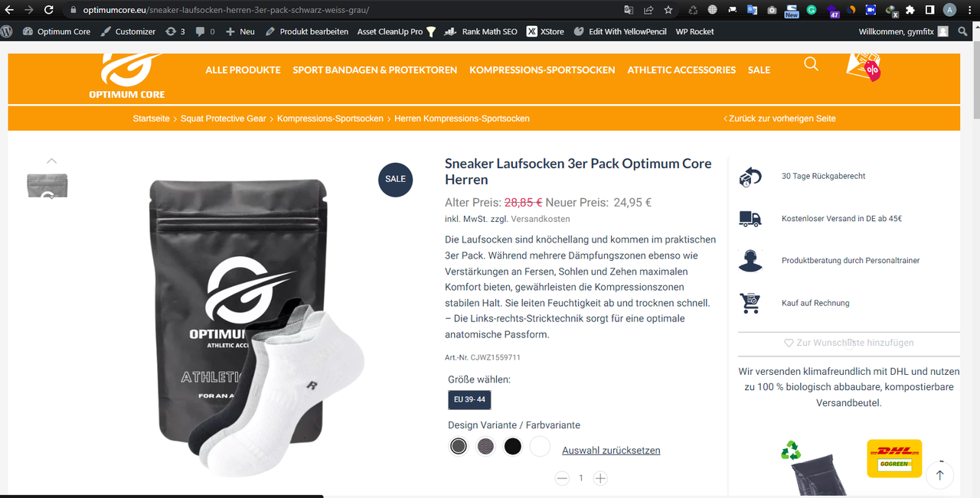980x498 pixels.
Task: Click the scroll-to-top arrow button
Action: click(x=939, y=475)
